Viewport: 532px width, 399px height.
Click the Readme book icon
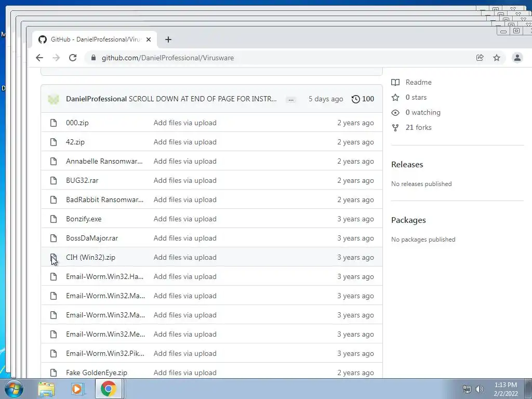click(x=395, y=82)
